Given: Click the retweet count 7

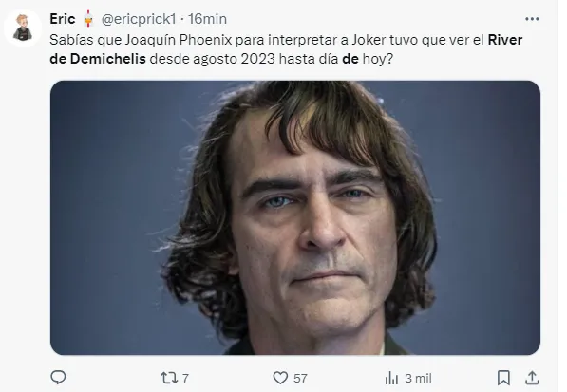Looking at the screenshot, I should point(185,379).
